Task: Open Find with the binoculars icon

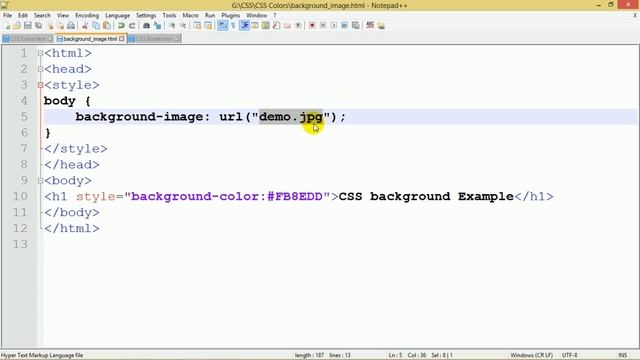Action: pos(146,26)
